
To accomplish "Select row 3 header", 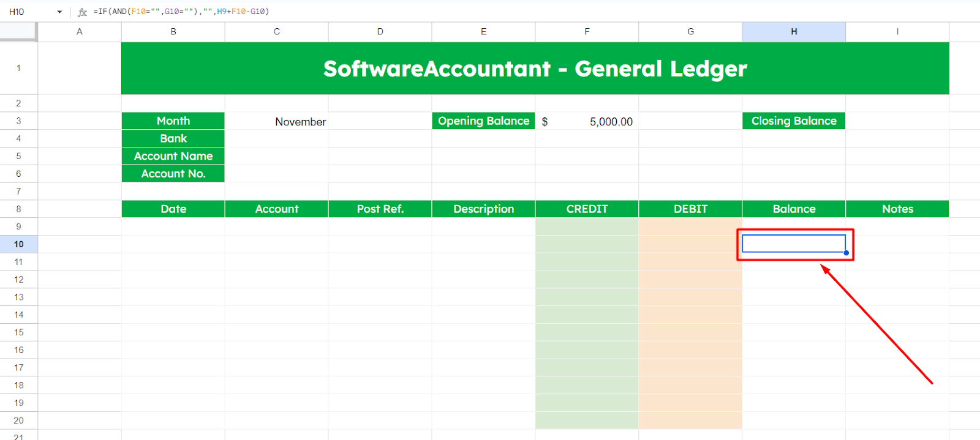I will click(18, 121).
